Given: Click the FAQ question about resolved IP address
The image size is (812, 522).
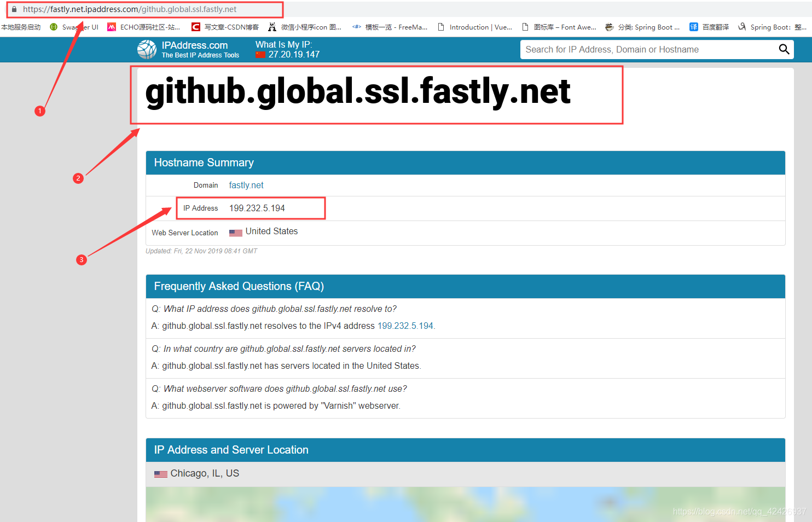Looking at the screenshot, I should click(x=274, y=309).
